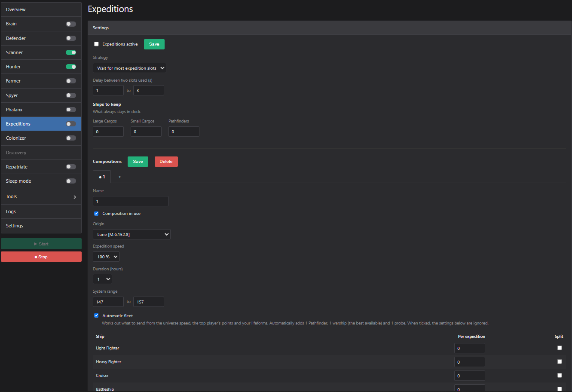Screen dimensions: 572x392
Task: Select composition tab 1
Action: pos(102,177)
